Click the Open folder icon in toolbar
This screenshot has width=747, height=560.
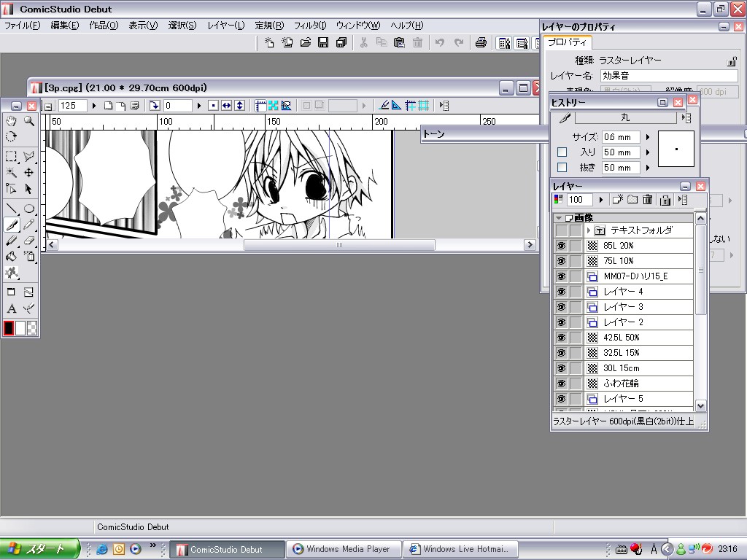306,42
